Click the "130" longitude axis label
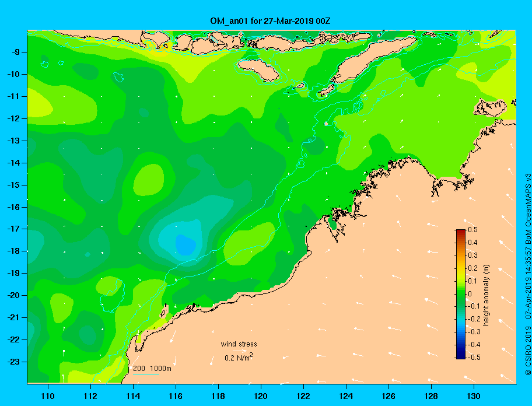 tap(474, 396)
